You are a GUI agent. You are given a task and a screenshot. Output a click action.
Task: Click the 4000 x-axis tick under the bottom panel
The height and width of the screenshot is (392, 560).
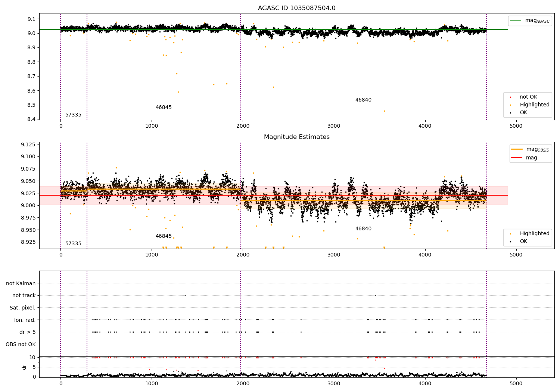425,384
